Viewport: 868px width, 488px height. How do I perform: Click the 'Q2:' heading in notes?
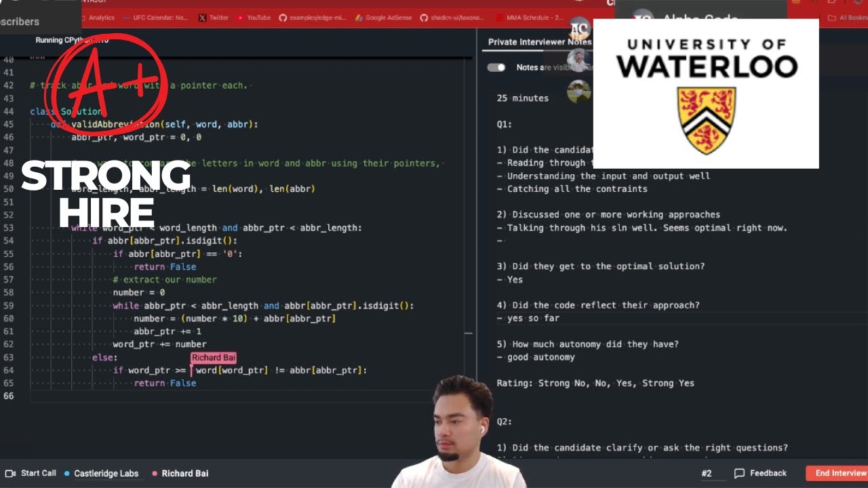[x=505, y=422]
